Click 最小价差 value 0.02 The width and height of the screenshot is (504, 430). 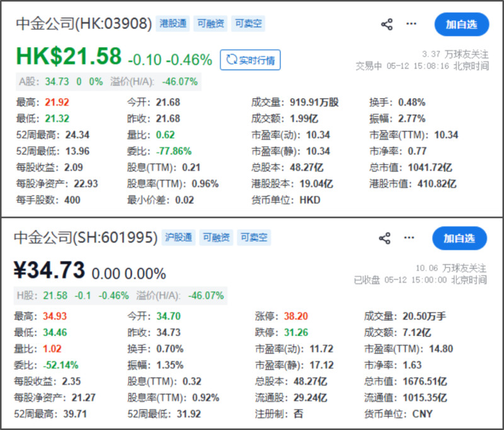click(x=185, y=200)
